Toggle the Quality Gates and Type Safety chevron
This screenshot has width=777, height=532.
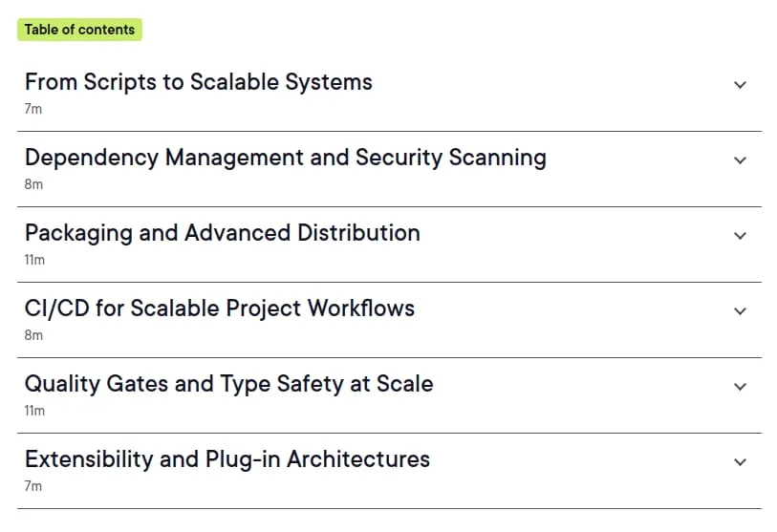click(740, 387)
